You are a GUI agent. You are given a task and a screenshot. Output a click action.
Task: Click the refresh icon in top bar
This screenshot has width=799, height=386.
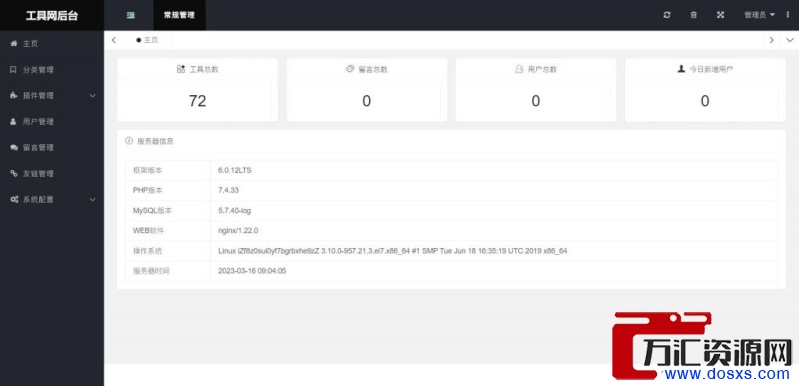pos(667,15)
